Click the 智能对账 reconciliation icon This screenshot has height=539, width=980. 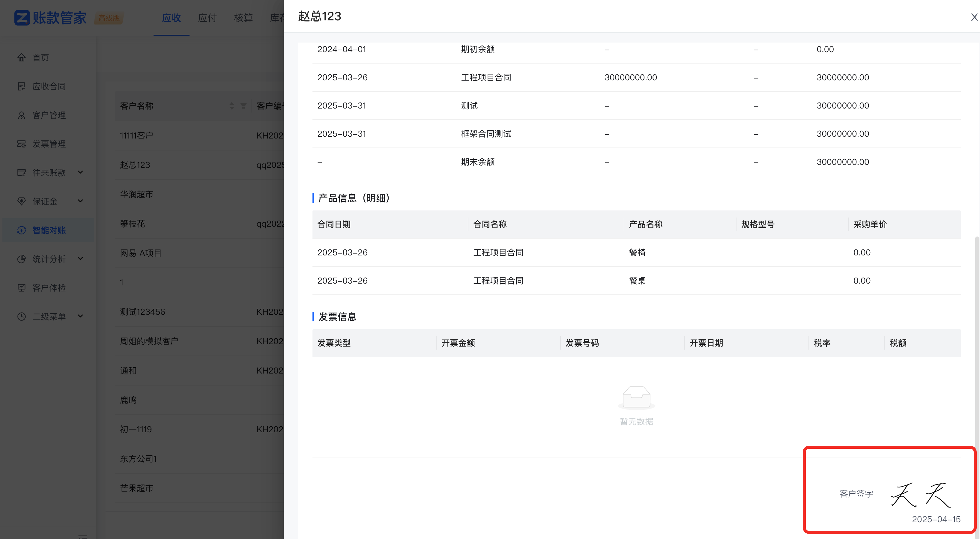click(22, 230)
